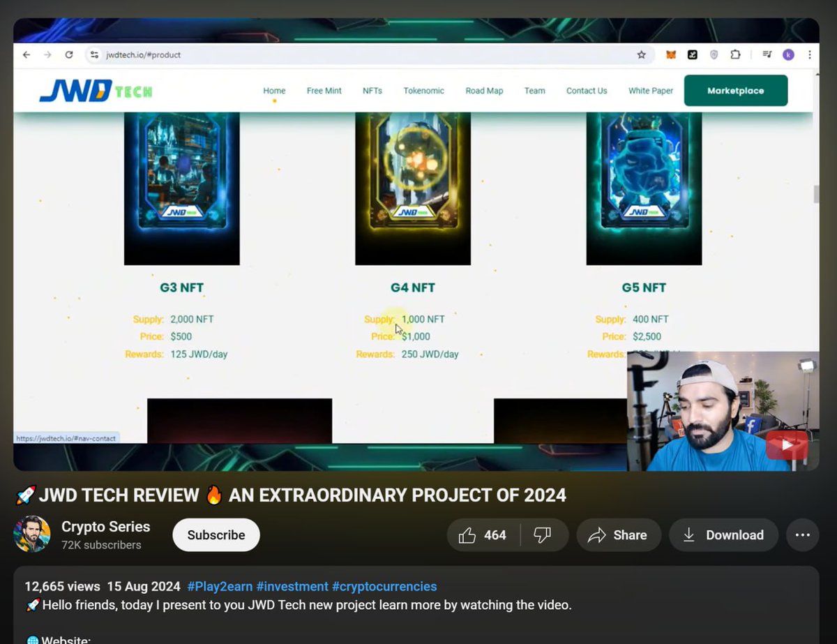Open the MetaMask fox extension icon
This screenshot has width=837, height=644.
click(671, 54)
